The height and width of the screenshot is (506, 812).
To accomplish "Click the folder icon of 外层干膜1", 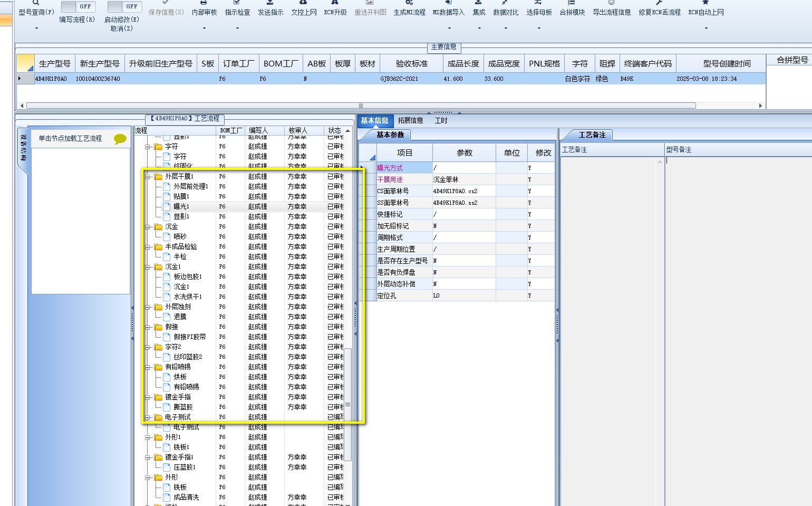I will click(x=158, y=176).
